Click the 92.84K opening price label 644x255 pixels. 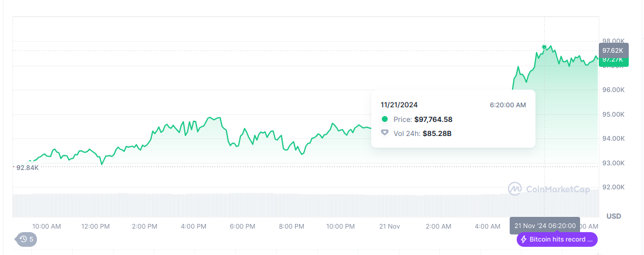click(x=27, y=168)
